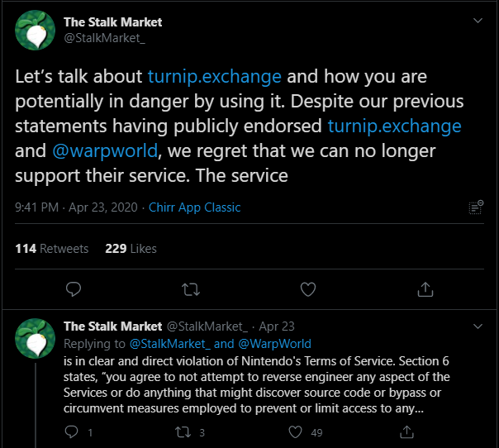
Task: Like the follow-up tweet with 49 likes
Action: (295, 431)
